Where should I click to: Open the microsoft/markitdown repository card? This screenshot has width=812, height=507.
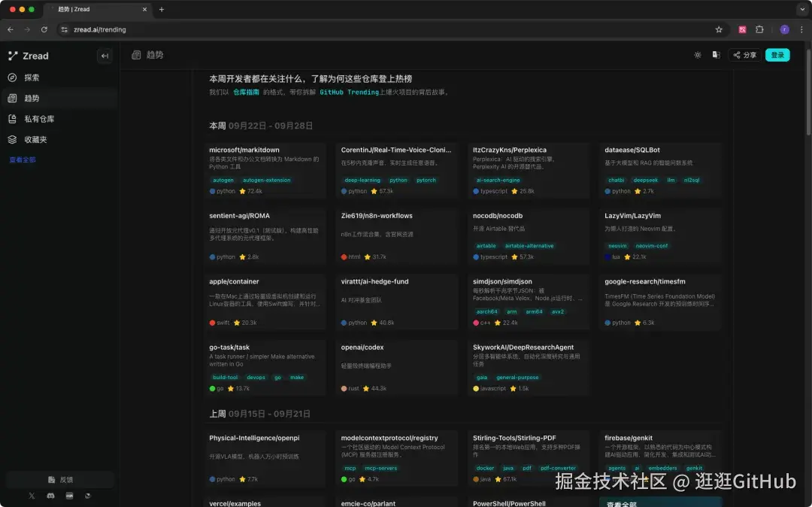[264, 169]
